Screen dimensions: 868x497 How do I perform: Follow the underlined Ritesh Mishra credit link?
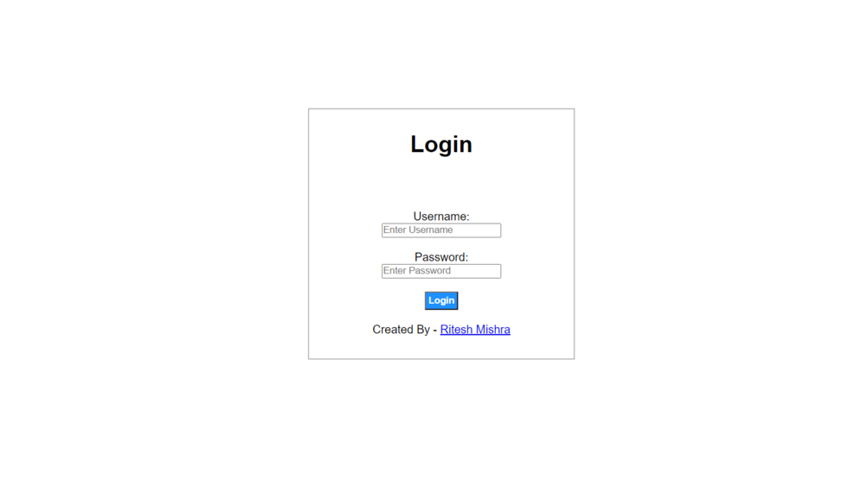[475, 330]
